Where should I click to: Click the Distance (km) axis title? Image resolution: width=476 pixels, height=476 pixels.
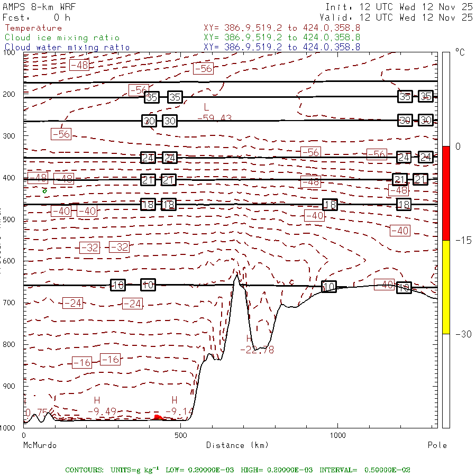pos(231,445)
